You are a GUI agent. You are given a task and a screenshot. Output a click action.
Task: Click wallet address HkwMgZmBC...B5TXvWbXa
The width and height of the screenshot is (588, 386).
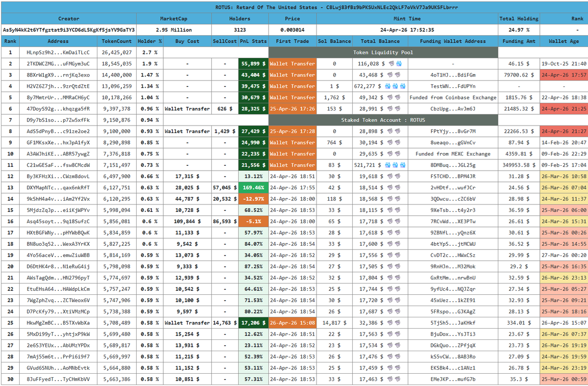[58, 323]
